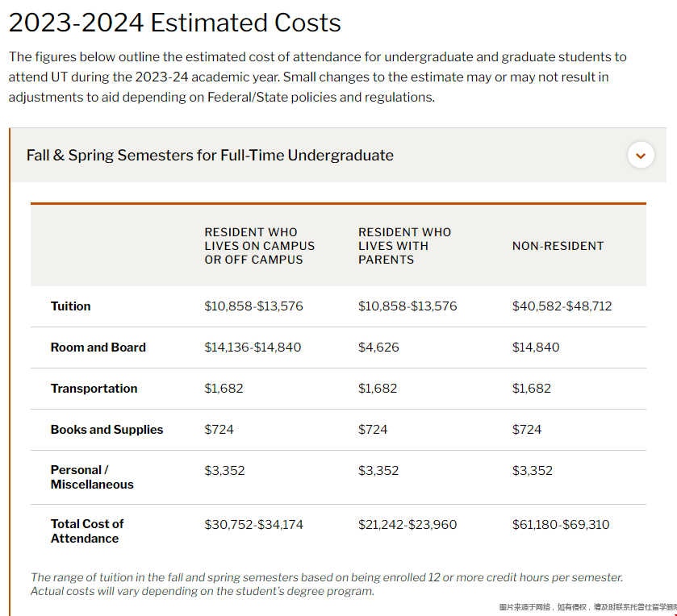Click Resident Who Lives On Campus header
Viewport: 677px width, 616px height.
(x=260, y=246)
